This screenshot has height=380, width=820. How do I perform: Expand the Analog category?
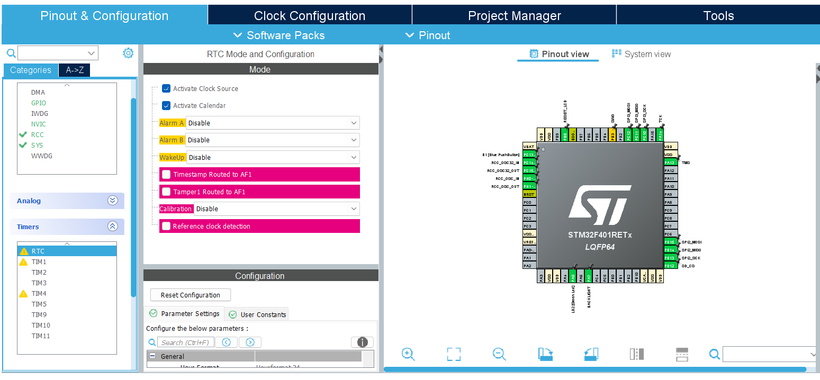(67, 201)
